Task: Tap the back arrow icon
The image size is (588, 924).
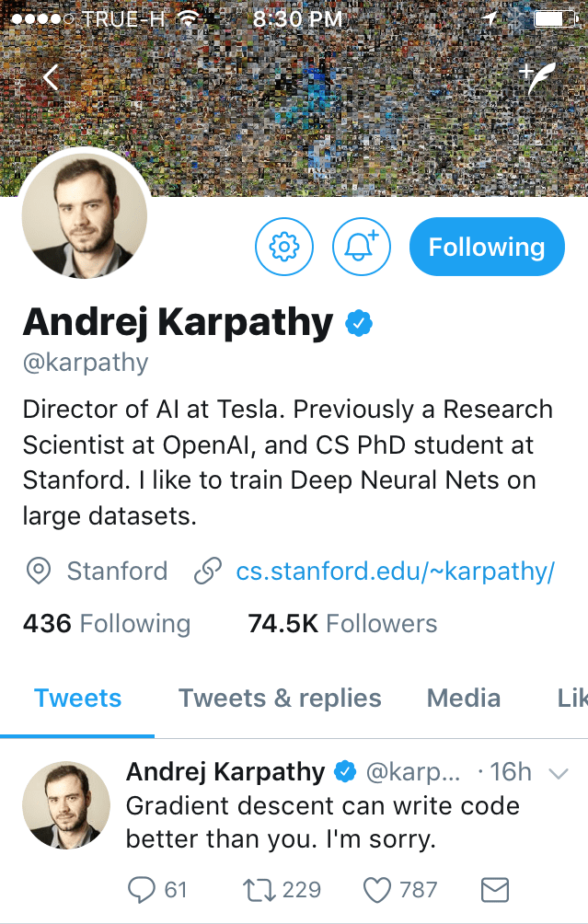Action: click(51, 78)
